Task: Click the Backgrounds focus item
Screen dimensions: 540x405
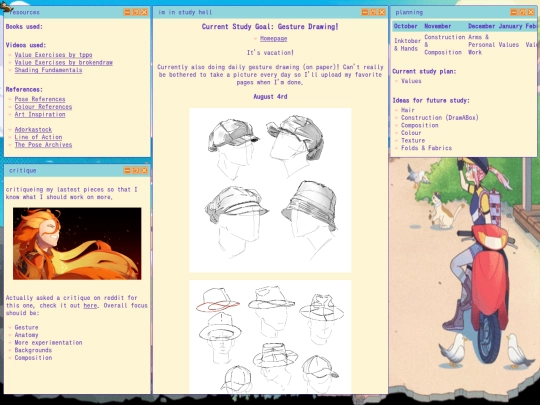Action: (33, 350)
